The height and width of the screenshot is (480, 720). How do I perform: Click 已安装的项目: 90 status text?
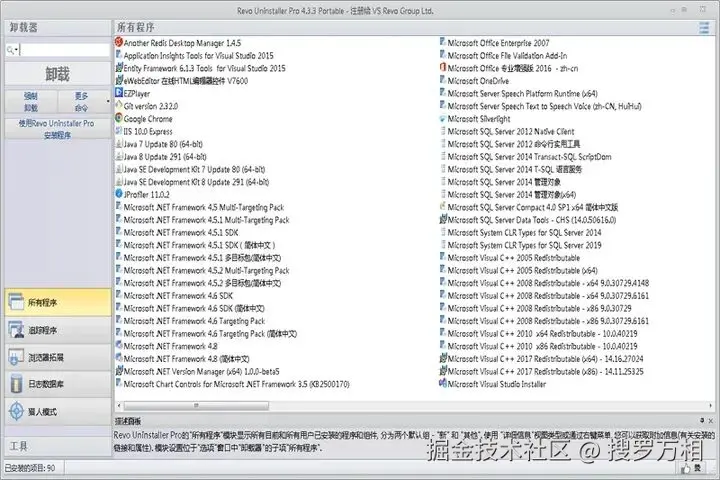point(30,468)
